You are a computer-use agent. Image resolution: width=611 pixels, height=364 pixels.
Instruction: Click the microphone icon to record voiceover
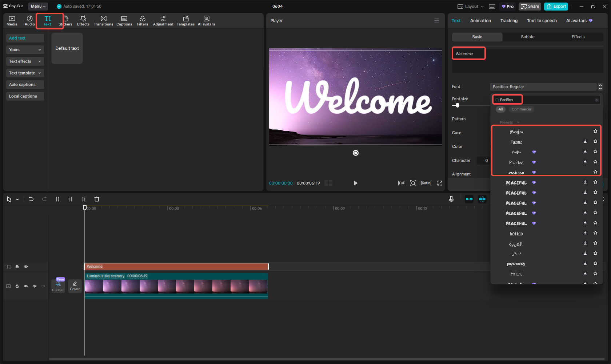(451, 199)
